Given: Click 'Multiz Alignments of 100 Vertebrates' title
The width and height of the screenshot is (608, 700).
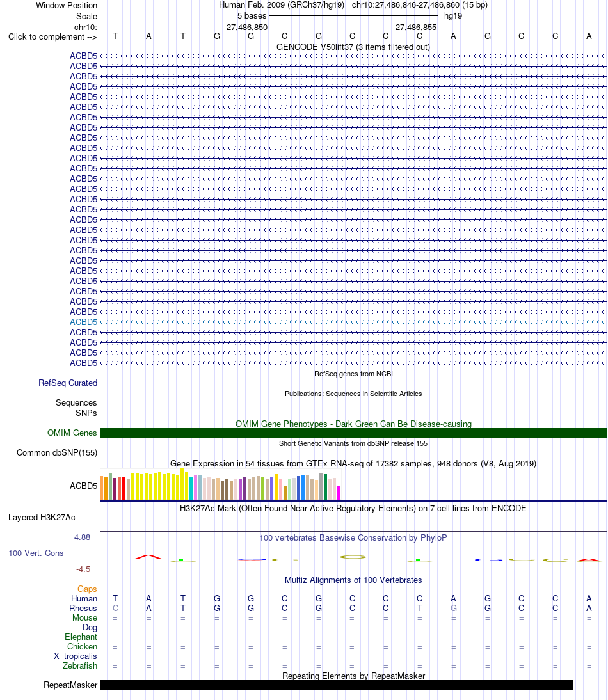Looking at the screenshot, I should tap(353, 580).
